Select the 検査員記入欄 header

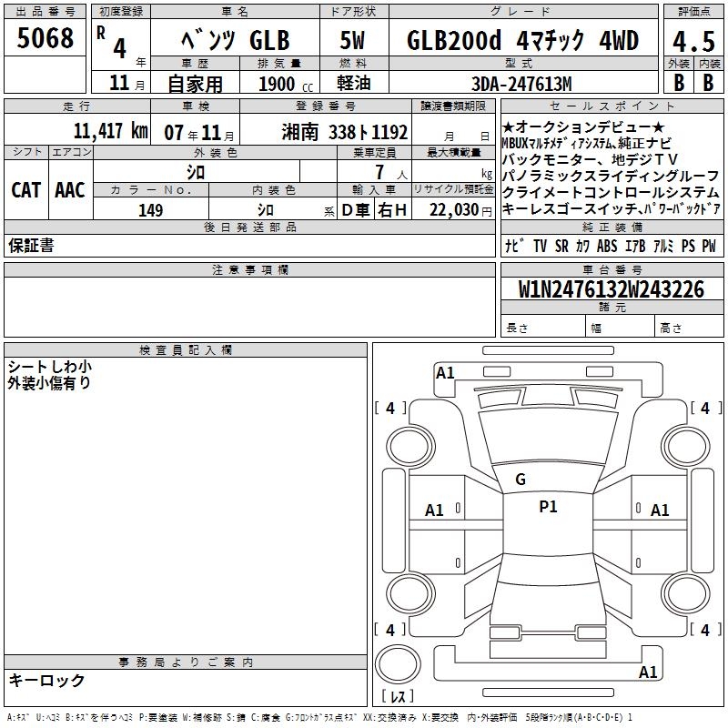pos(186,350)
